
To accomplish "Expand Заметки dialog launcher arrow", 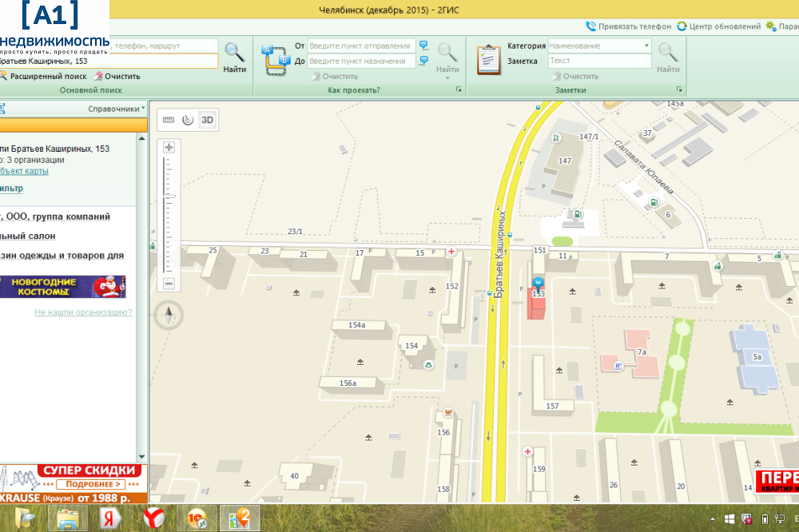I will point(679,89).
